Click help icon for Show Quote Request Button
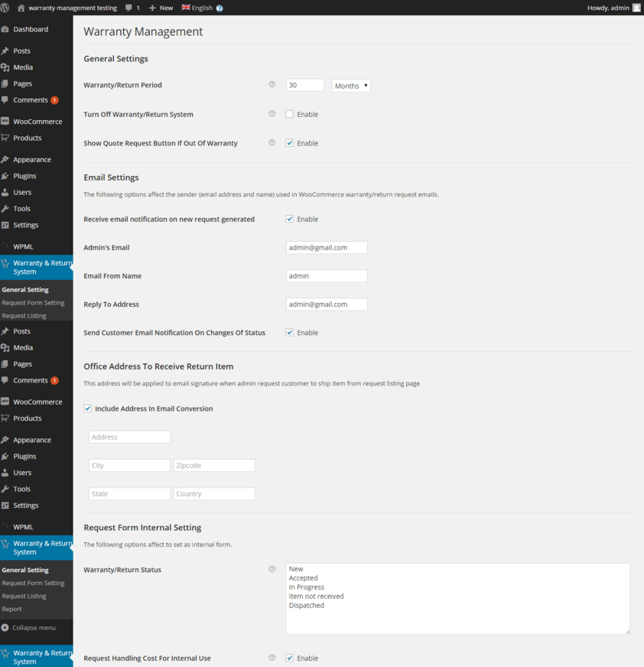This screenshot has height=667, width=644. (272, 142)
